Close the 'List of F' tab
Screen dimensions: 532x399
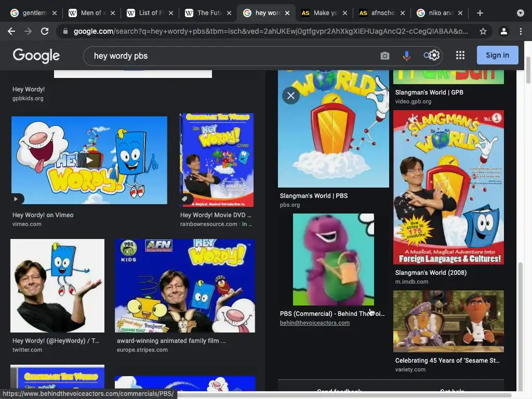coord(171,13)
